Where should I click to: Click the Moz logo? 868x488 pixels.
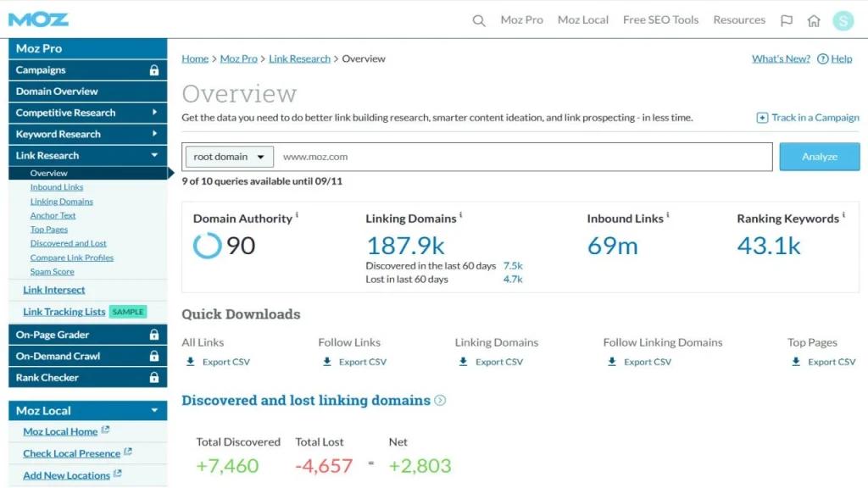(39, 19)
